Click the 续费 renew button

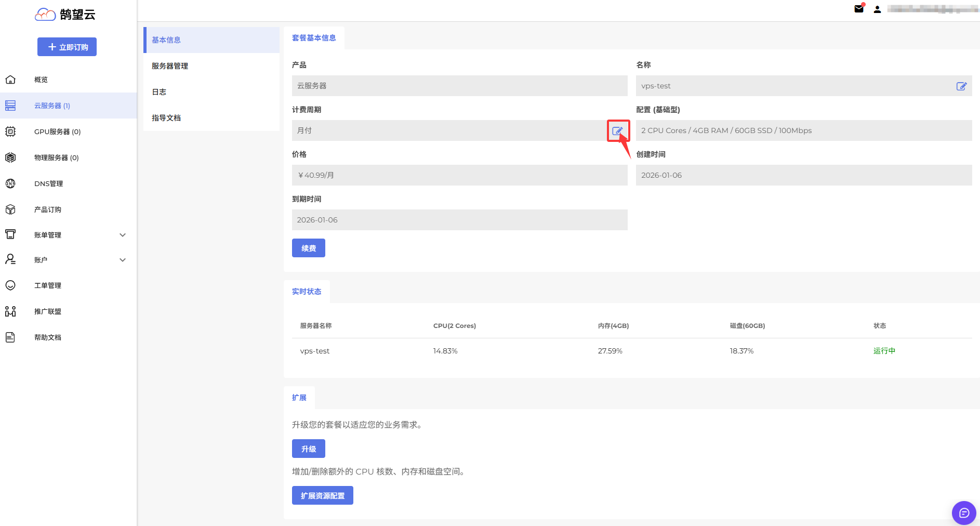[x=309, y=248]
